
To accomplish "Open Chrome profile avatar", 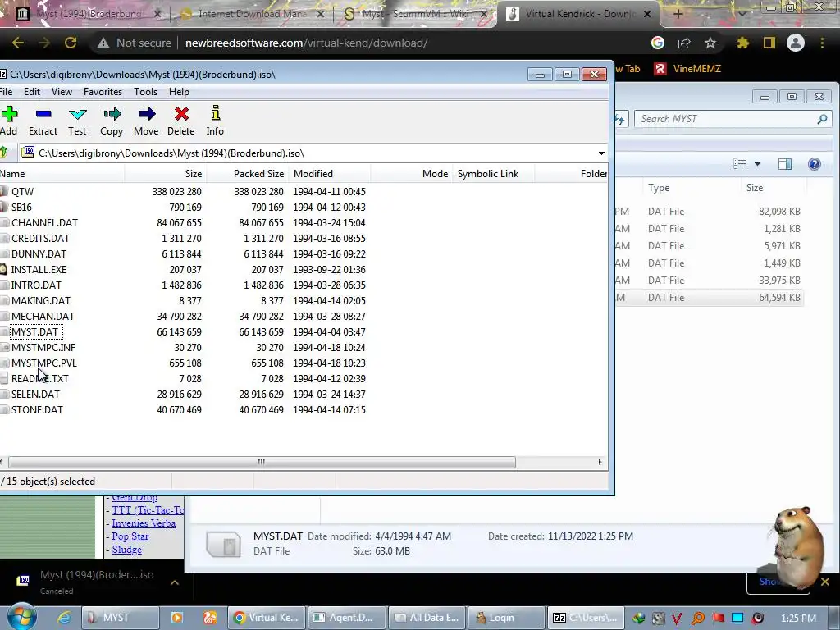I will 796,43.
